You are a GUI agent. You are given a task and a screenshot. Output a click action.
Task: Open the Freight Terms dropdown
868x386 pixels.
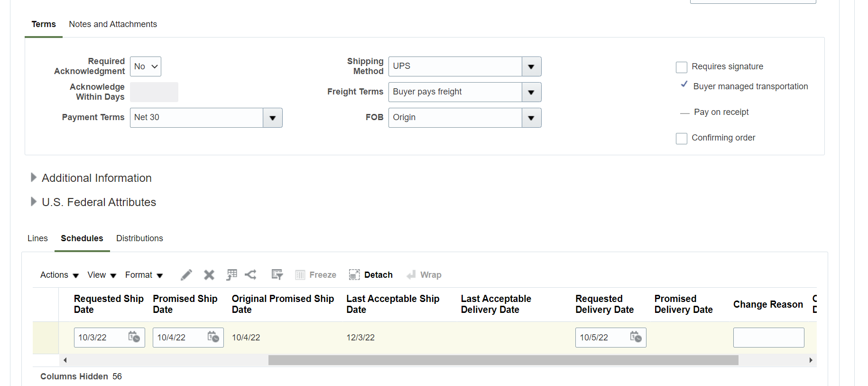coord(531,92)
